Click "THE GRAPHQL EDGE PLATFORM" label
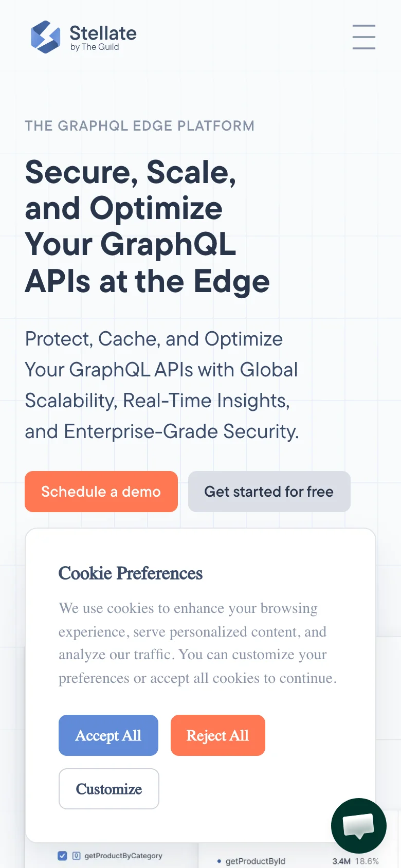 click(140, 126)
